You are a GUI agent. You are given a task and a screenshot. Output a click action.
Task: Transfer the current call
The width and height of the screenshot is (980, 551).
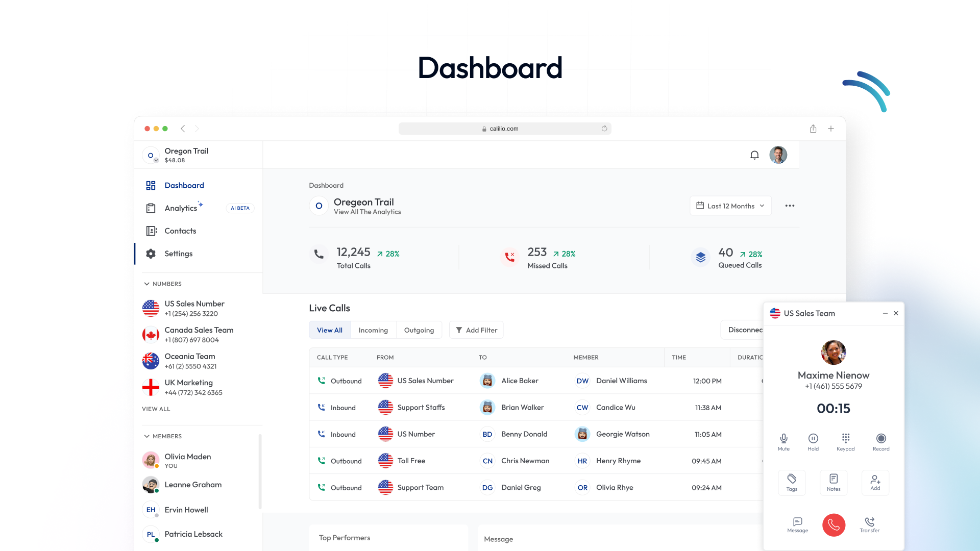click(869, 525)
